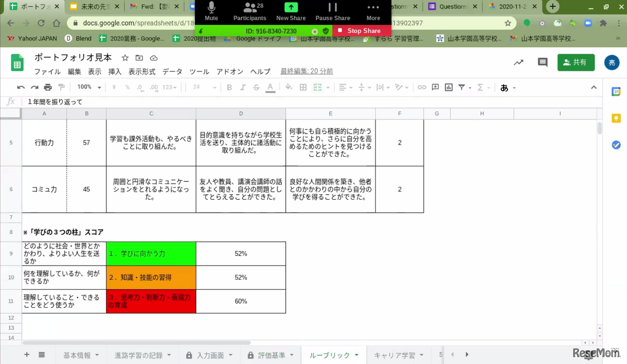Hide the menus with collapse chevron
This screenshot has height=364, width=627.
(594, 88)
